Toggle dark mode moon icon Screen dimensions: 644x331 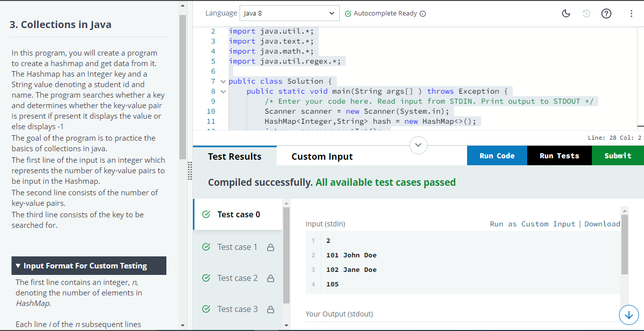(566, 14)
